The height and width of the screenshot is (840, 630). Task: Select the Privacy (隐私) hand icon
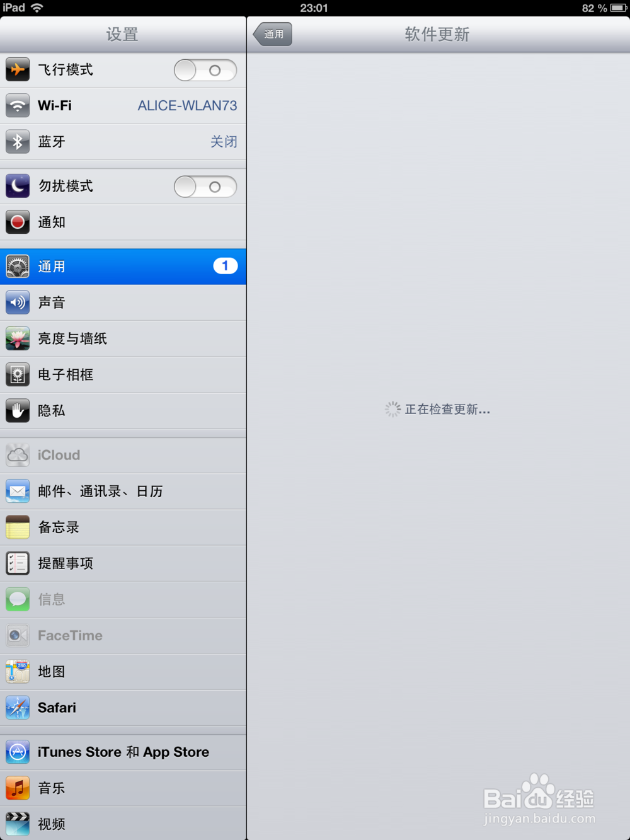coord(17,410)
